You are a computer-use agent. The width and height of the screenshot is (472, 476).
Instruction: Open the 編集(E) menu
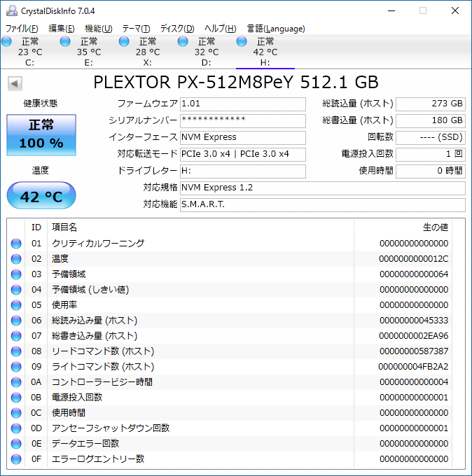[x=62, y=29]
